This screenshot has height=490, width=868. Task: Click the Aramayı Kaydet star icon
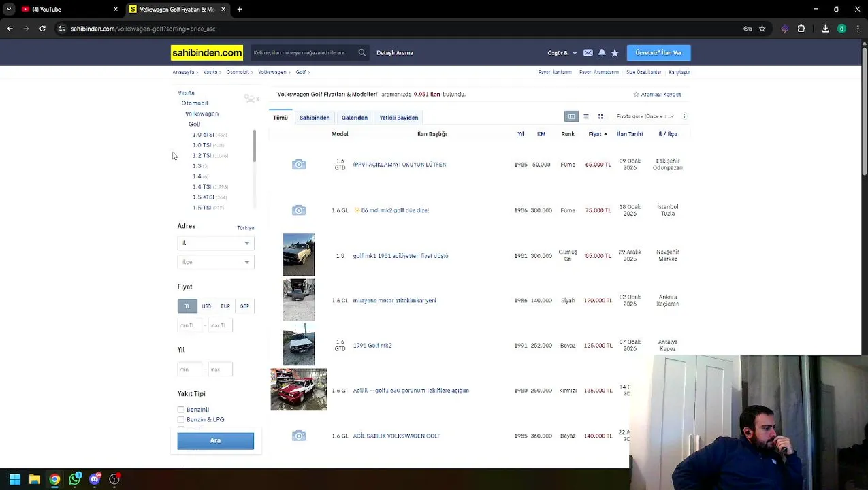click(x=637, y=95)
